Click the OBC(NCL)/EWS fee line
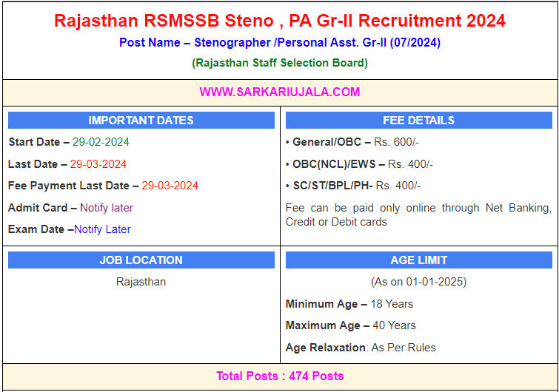 [360, 164]
